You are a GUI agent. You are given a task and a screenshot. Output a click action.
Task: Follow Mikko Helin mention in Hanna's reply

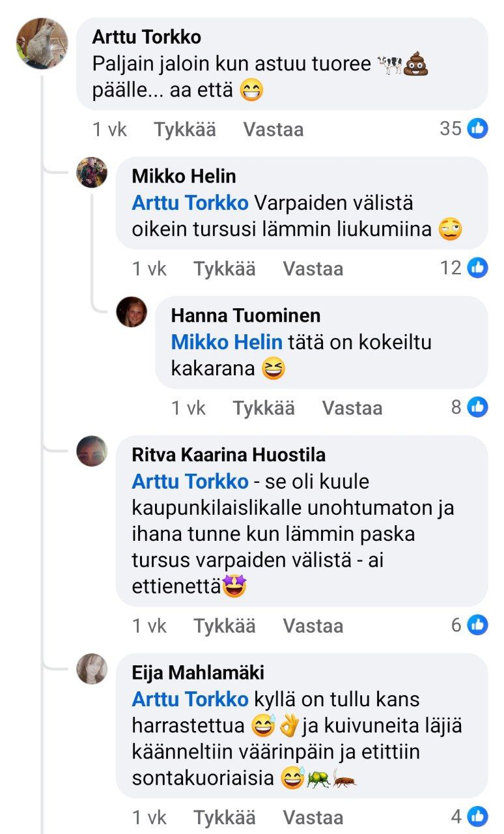227,342
